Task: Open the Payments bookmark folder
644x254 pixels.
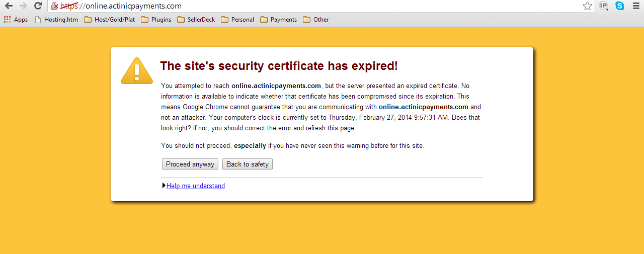Action: [x=279, y=20]
